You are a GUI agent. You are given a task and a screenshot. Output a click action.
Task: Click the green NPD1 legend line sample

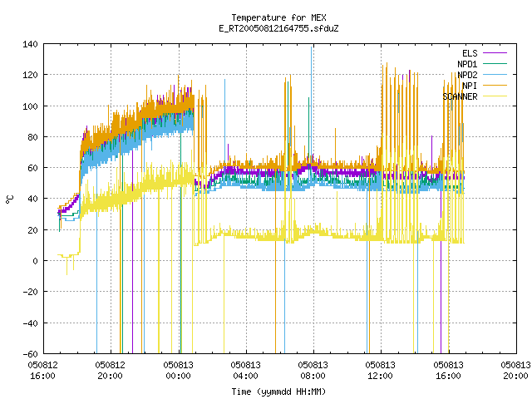[495, 63]
